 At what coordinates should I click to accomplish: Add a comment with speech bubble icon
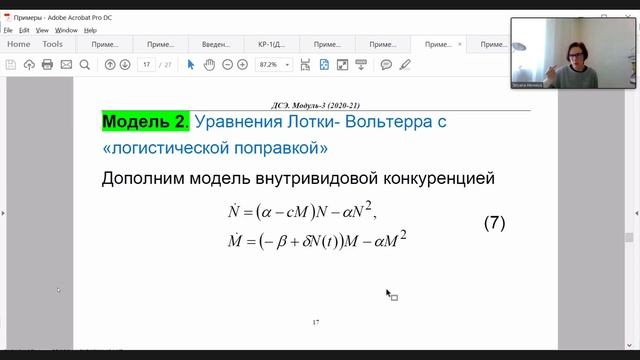386,64
